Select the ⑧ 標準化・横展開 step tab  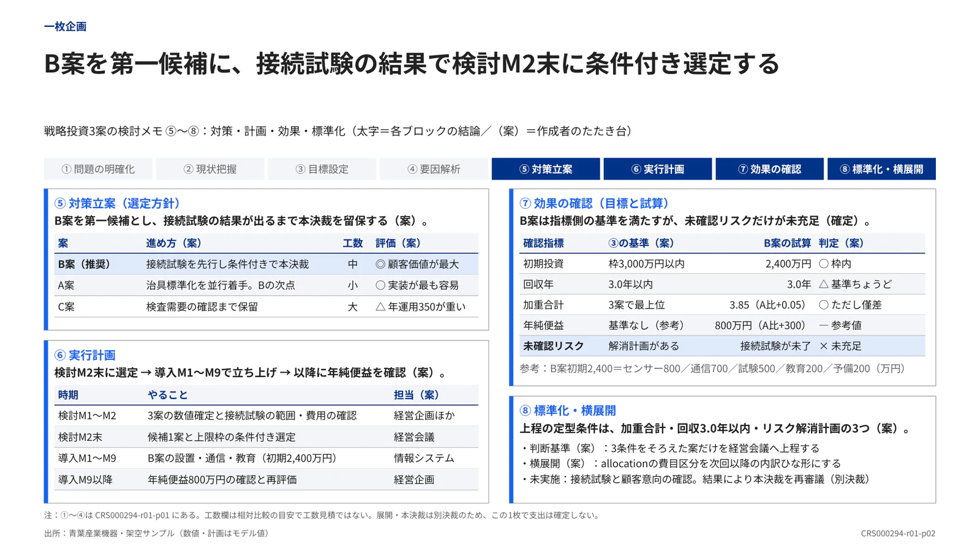pyautogui.click(x=881, y=169)
